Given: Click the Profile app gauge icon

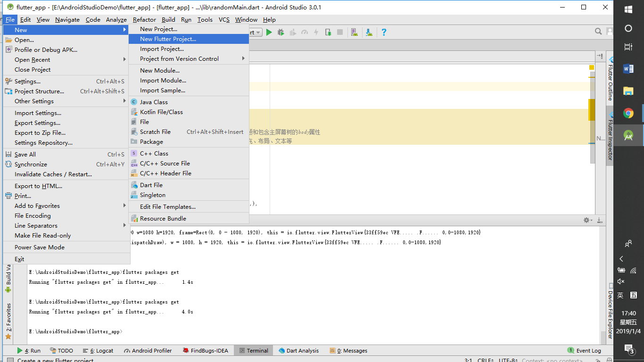Looking at the screenshot, I should [x=305, y=32].
